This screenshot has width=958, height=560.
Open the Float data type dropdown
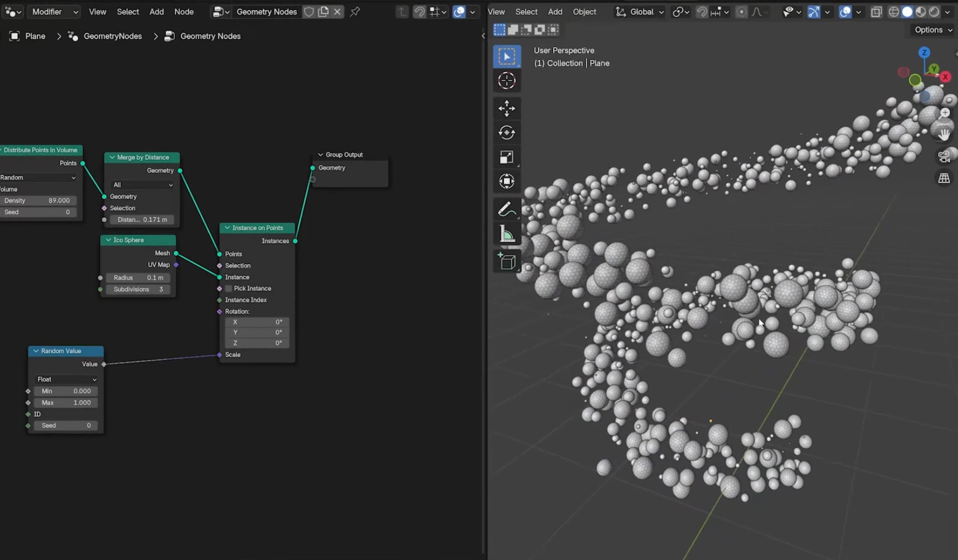tap(66, 379)
